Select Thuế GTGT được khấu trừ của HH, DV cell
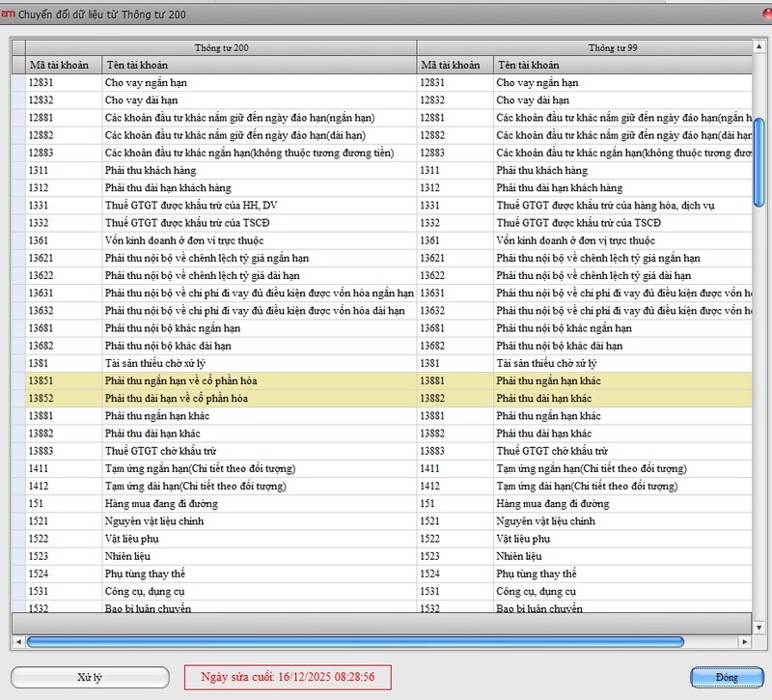The width and height of the screenshot is (772, 700). (x=258, y=206)
